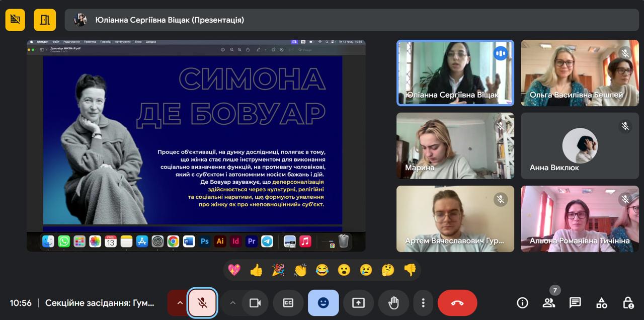Send the clapping hands reaction
This screenshot has width=644, height=320.
tap(301, 270)
